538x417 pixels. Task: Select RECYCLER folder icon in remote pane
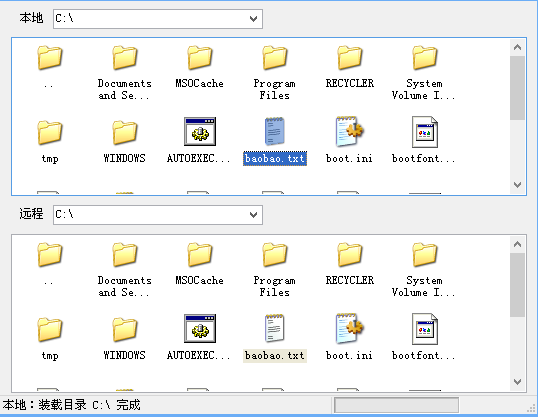click(350, 255)
